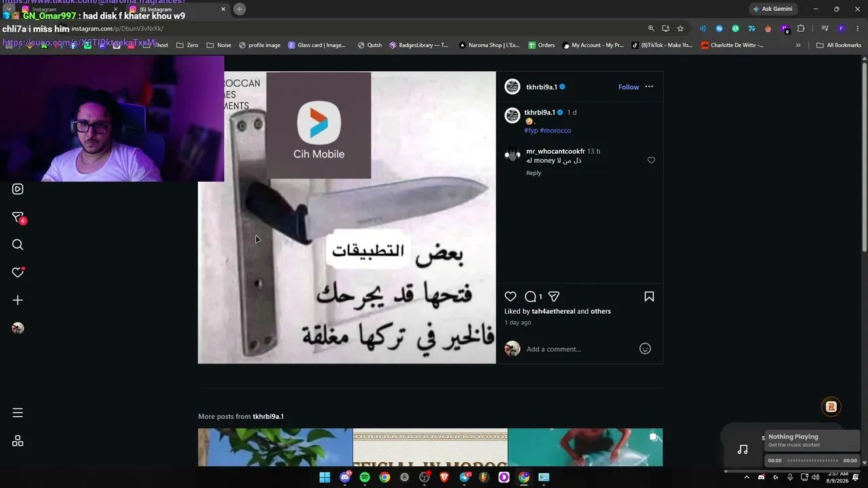The height and width of the screenshot is (488, 868).
Task: View mr_whocantcookfr's profile
Action: point(555,151)
